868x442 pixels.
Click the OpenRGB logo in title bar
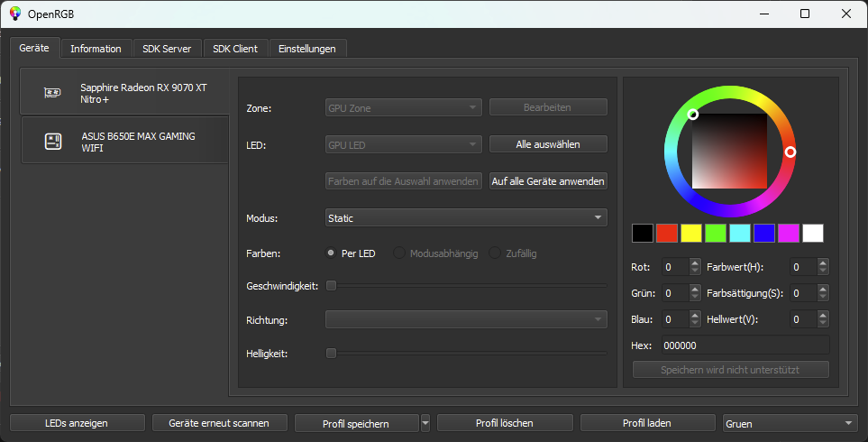point(15,14)
